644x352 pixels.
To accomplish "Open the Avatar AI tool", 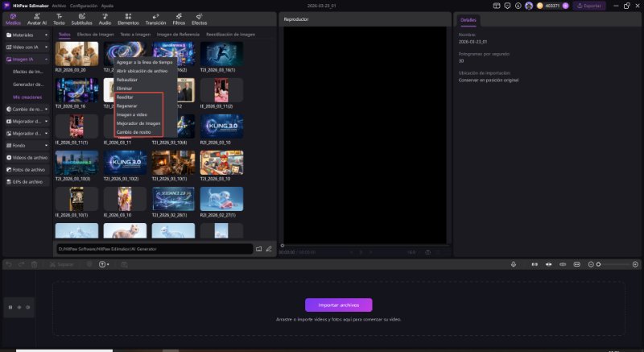I will coord(37,19).
